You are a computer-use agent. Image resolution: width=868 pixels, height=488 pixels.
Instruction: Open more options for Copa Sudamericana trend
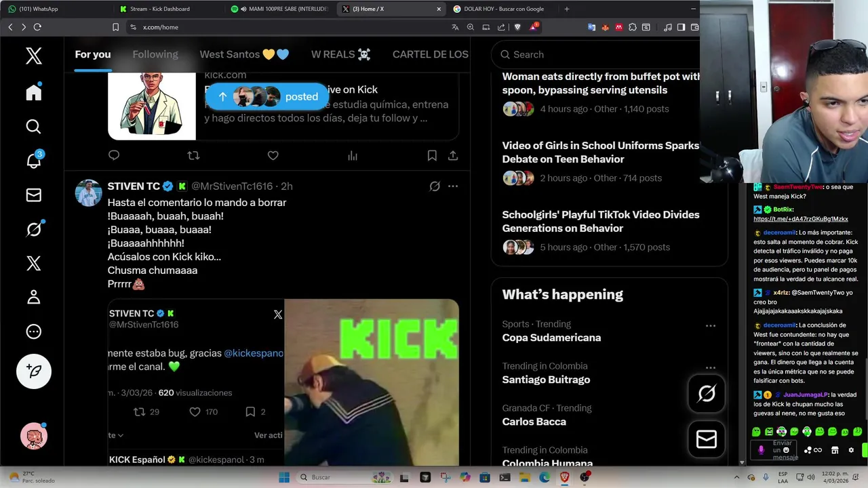coord(711,325)
